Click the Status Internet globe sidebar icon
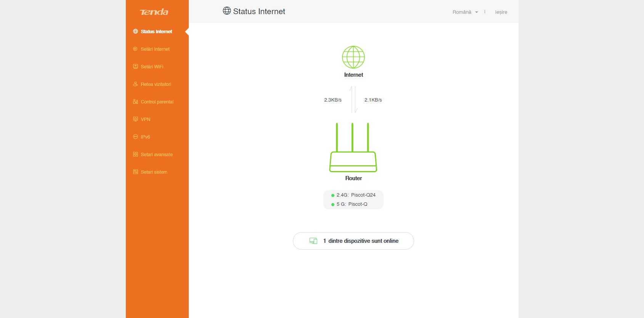Screen dimensions: 644x318 [x=135, y=31]
